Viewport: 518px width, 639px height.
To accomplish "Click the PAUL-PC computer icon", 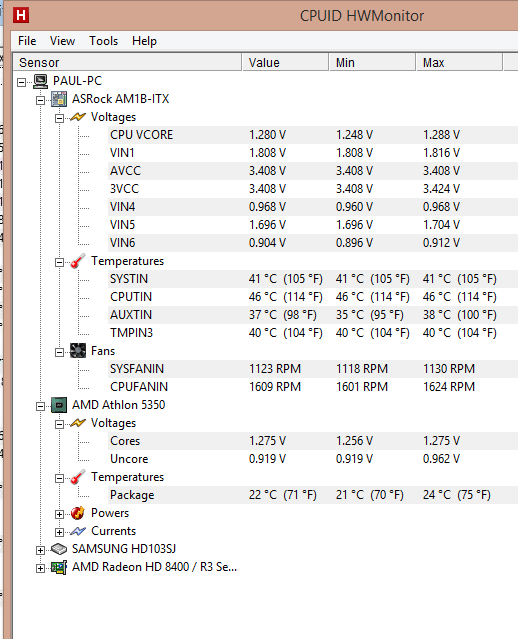I will 40,81.
